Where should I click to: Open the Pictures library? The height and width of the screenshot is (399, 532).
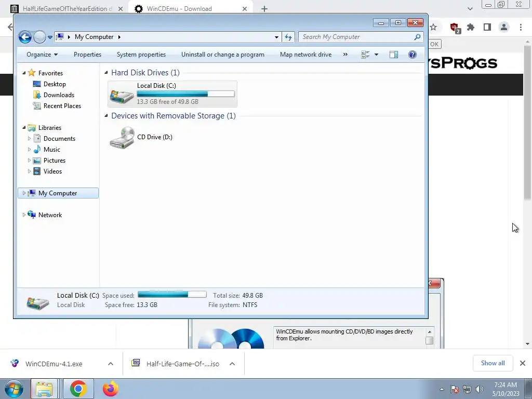[x=54, y=161]
